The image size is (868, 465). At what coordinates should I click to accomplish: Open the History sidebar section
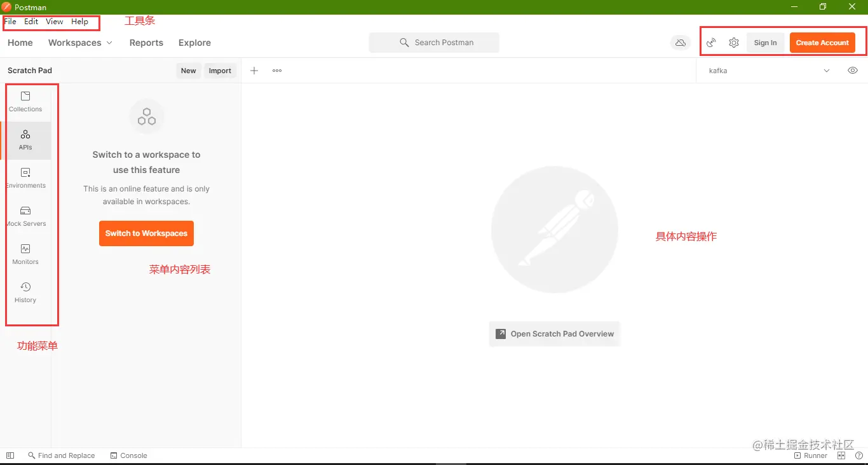pyautogui.click(x=25, y=293)
